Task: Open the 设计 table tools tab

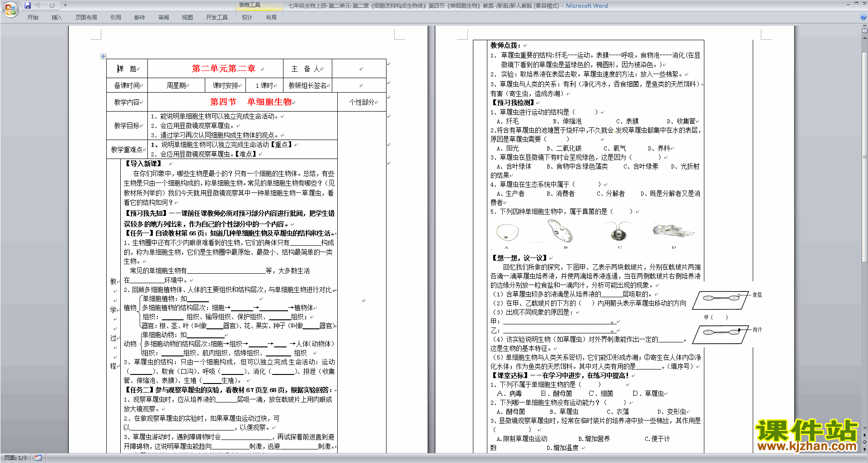Action: pyautogui.click(x=247, y=18)
